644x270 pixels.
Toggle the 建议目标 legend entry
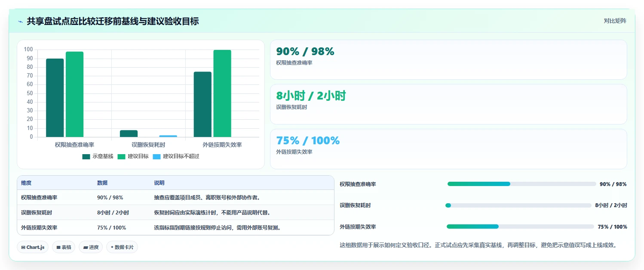click(133, 156)
